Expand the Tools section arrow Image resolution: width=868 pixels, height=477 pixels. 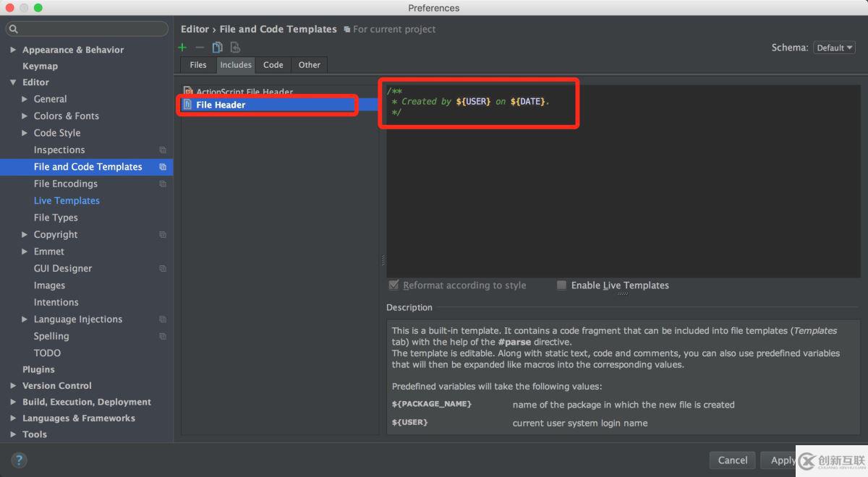(13, 434)
